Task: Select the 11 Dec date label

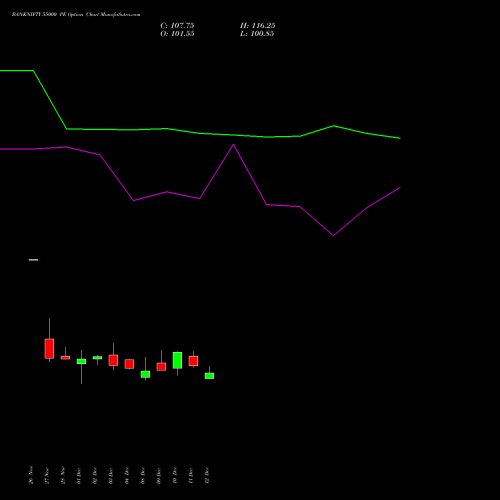Action: pyautogui.click(x=191, y=475)
